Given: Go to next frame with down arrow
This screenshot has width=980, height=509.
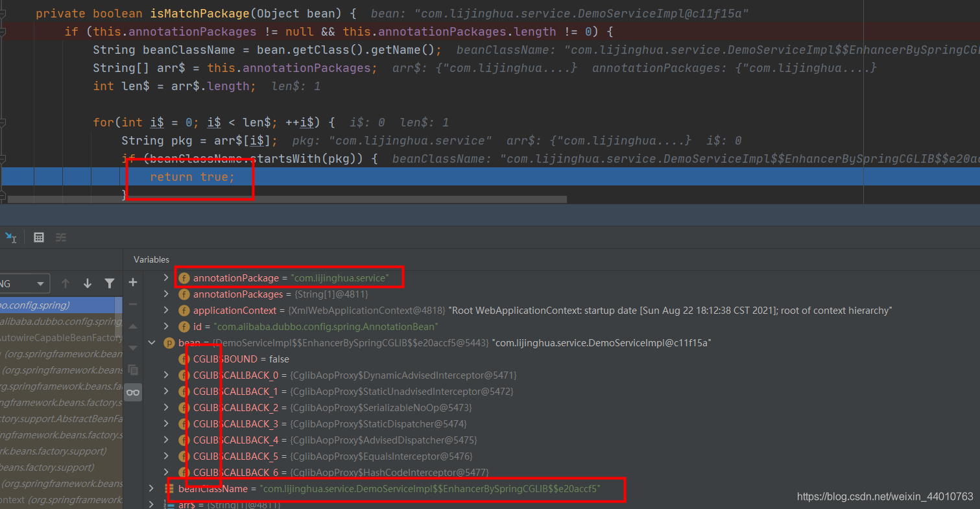Looking at the screenshot, I should (x=88, y=283).
